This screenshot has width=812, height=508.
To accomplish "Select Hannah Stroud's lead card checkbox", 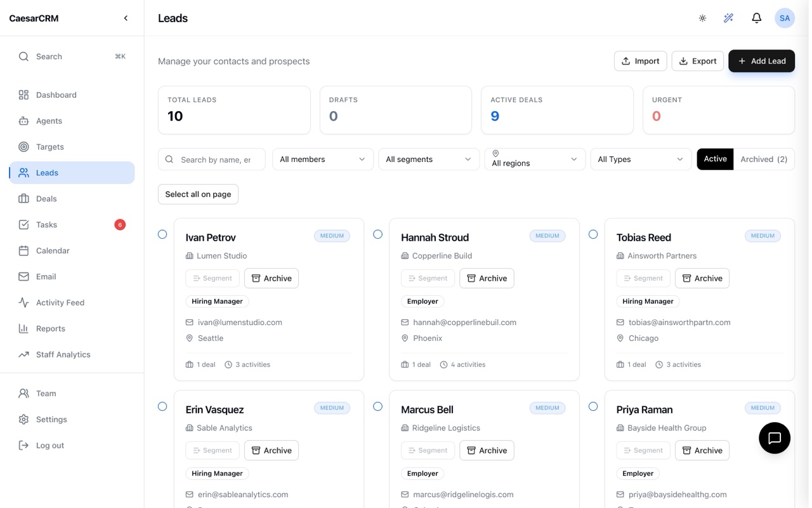I will tap(377, 234).
